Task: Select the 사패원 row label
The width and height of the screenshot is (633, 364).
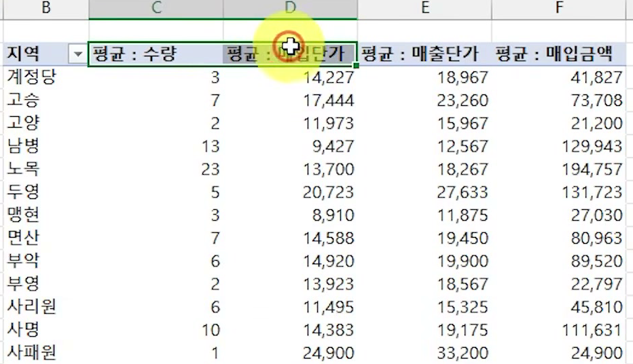Action: pyautogui.click(x=46, y=352)
